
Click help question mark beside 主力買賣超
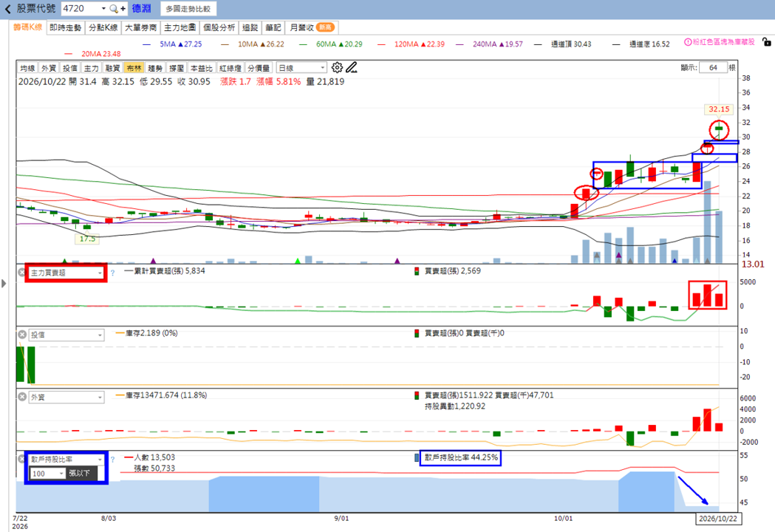coord(112,273)
